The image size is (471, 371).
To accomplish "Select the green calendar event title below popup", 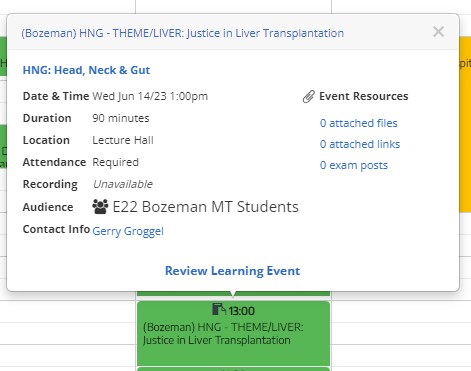I will (223, 334).
